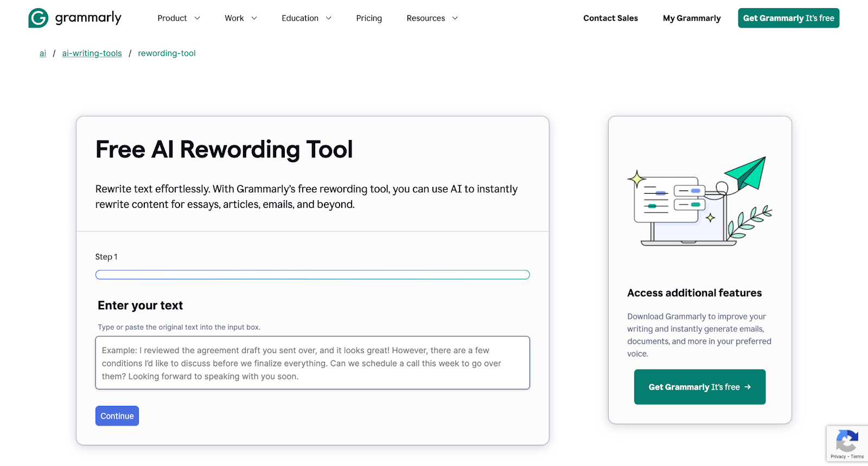
Task: Expand the Resources menu chevron
Action: point(455,18)
